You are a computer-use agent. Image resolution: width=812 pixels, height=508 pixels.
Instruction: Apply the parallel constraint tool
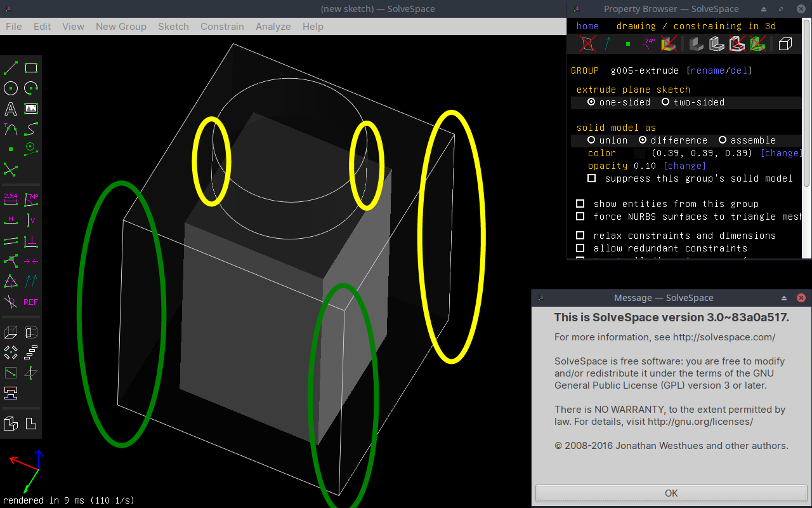[11, 241]
